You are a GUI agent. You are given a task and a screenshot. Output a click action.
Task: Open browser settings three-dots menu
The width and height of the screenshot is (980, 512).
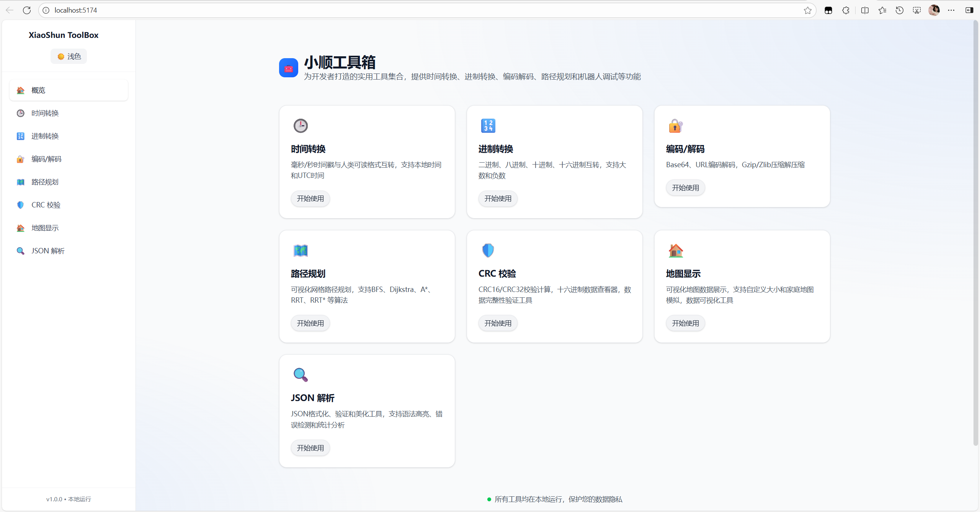pyautogui.click(x=951, y=10)
